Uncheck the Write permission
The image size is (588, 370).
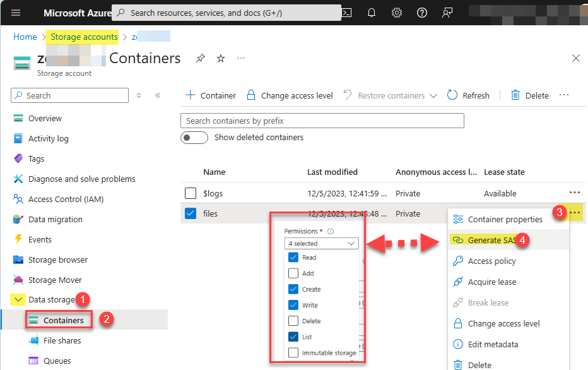(293, 305)
